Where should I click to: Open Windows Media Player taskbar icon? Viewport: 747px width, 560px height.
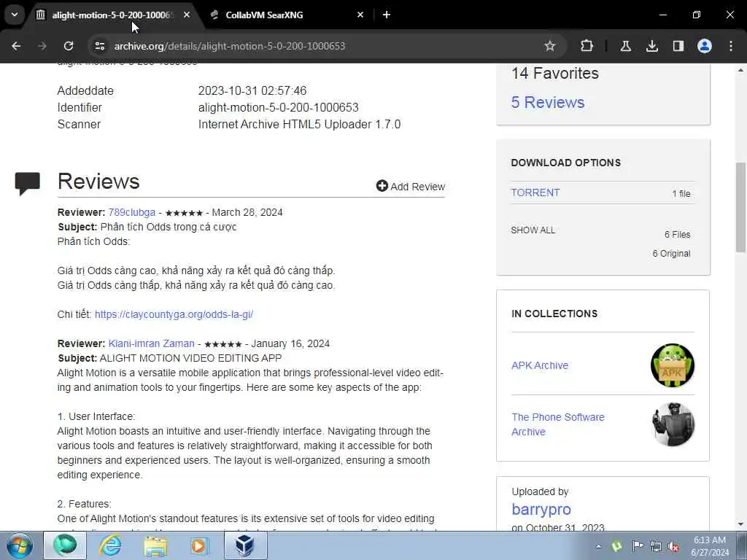[x=200, y=545]
